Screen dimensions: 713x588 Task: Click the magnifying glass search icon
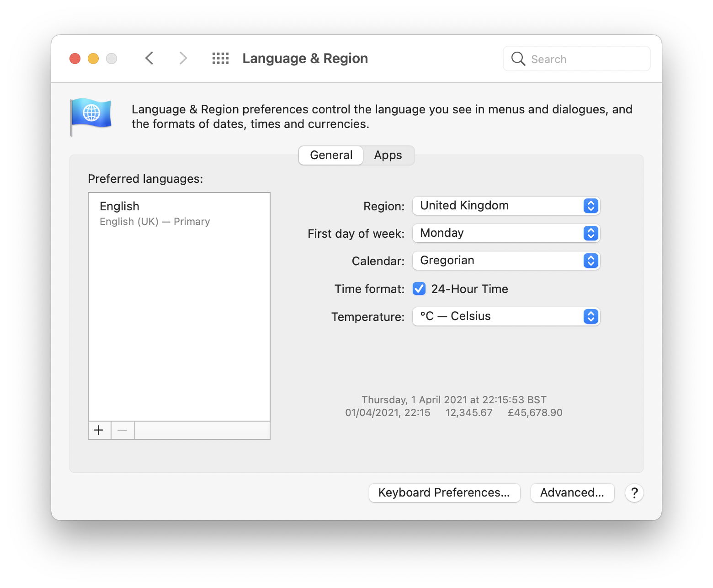click(518, 59)
